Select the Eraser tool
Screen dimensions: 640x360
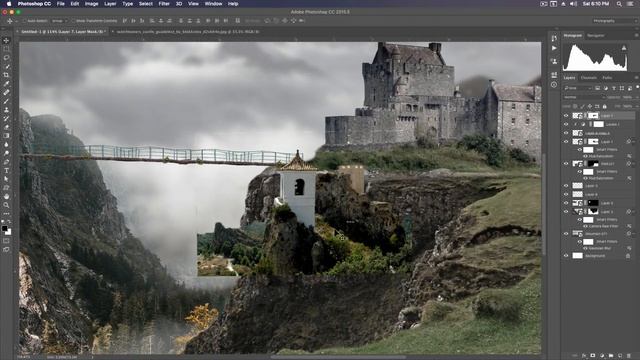click(x=6, y=127)
